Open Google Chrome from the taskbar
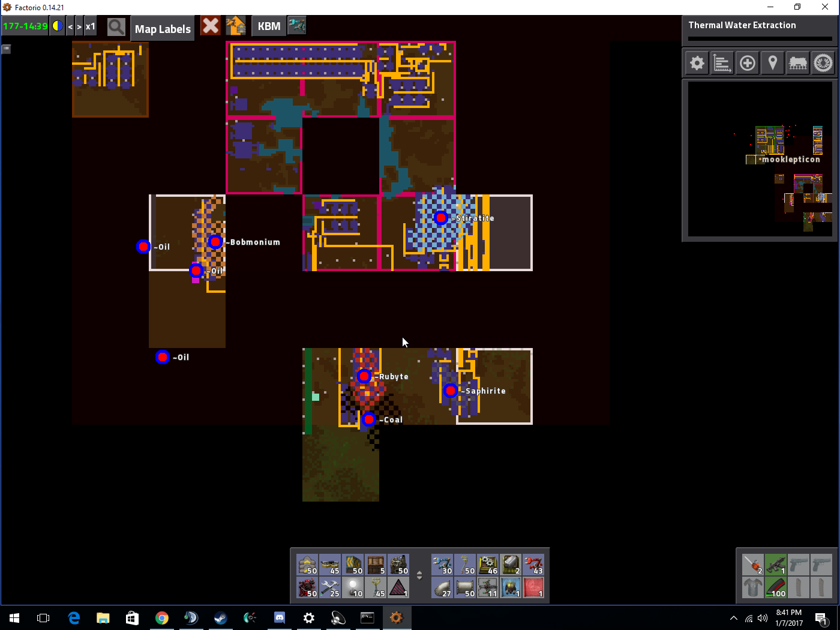The width and height of the screenshot is (840, 630). click(x=161, y=618)
